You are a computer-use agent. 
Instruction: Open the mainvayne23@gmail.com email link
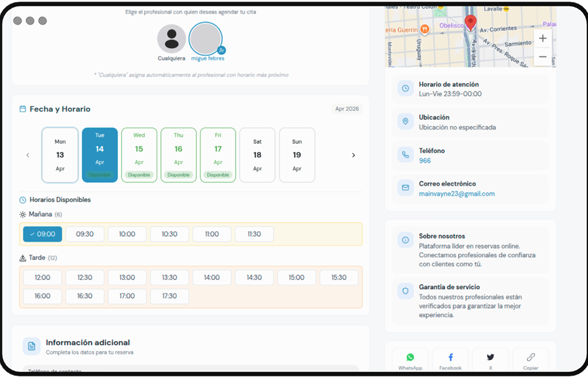[x=457, y=193]
